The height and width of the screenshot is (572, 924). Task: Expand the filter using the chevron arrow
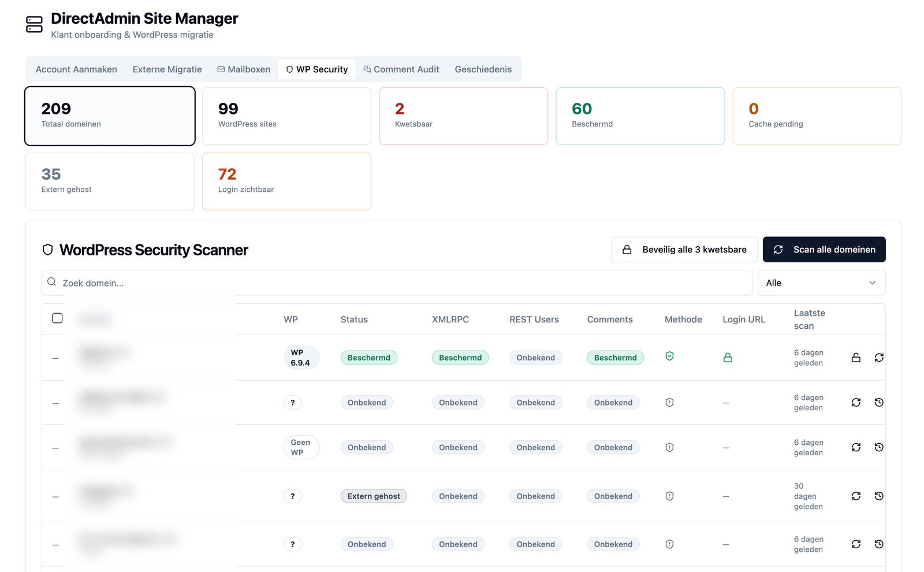pyautogui.click(x=872, y=283)
